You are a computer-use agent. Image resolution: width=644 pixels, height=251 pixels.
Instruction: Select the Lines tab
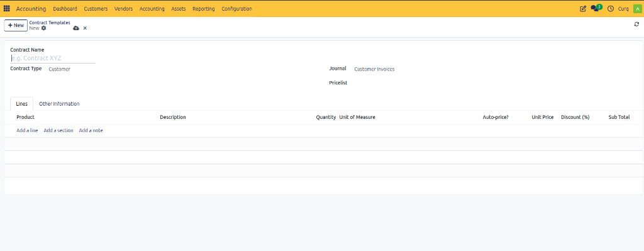click(22, 104)
